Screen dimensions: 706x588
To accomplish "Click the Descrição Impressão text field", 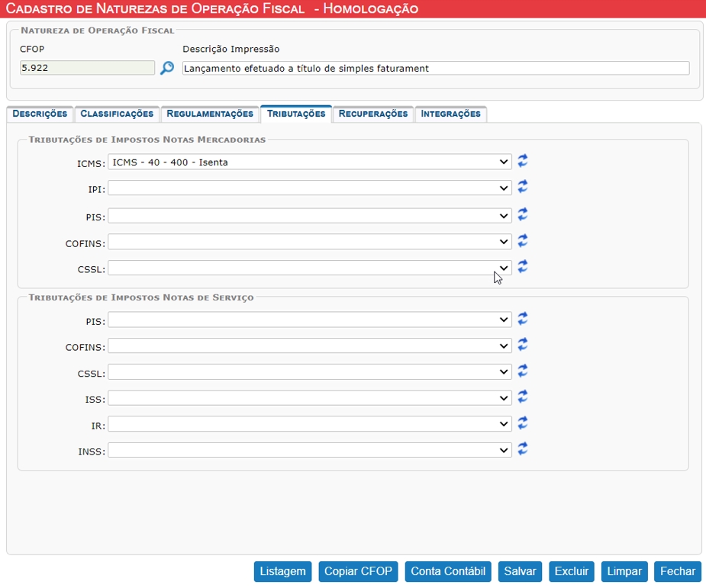I will click(x=436, y=69).
